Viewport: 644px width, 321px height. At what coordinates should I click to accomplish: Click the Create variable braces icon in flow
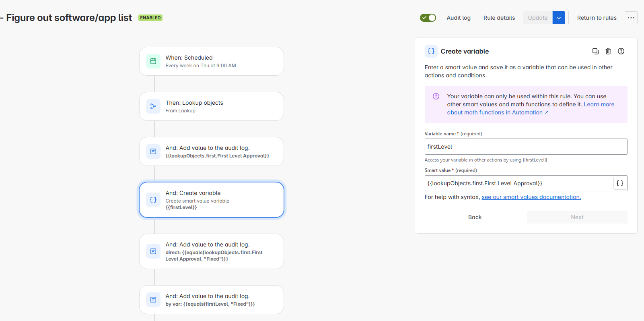pyautogui.click(x=153, y=200)
